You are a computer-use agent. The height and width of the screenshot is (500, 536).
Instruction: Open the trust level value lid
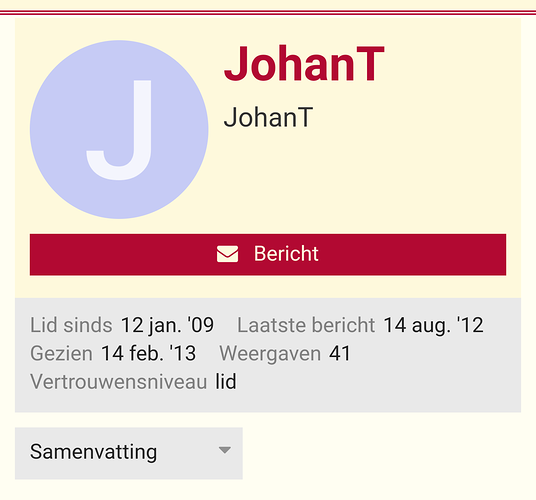226,382
